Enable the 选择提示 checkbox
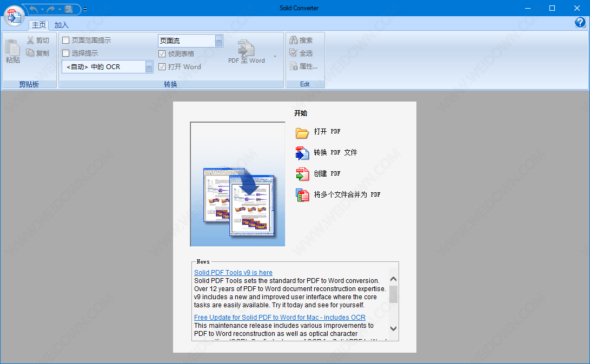The width and height of the screenshot is (590, 364). pyautogui.click(x=66, y=53)
